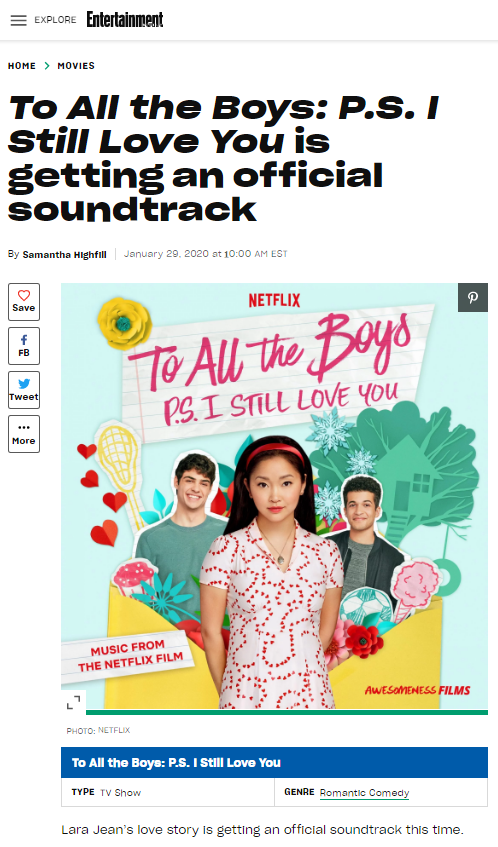This screenshot has height=847, width=498.
Task: Open author Samantha Highfill's page
Action: point(64,254)
